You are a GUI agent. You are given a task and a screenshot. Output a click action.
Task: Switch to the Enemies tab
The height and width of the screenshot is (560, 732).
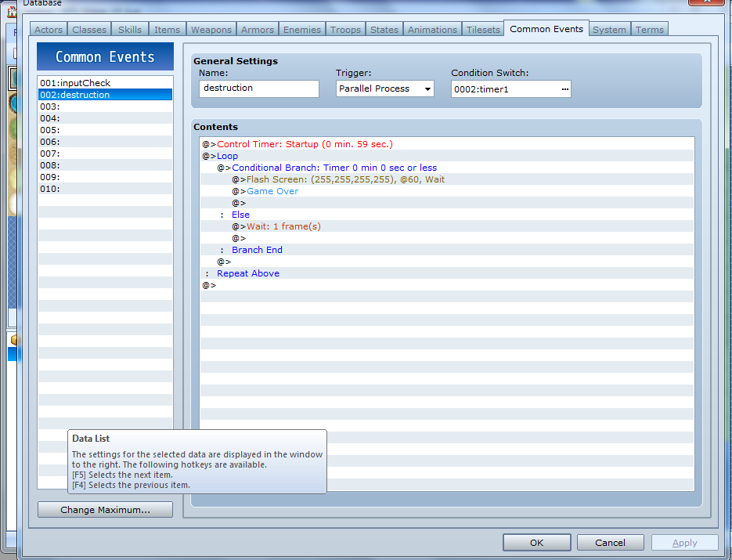(x=301, y=30)
